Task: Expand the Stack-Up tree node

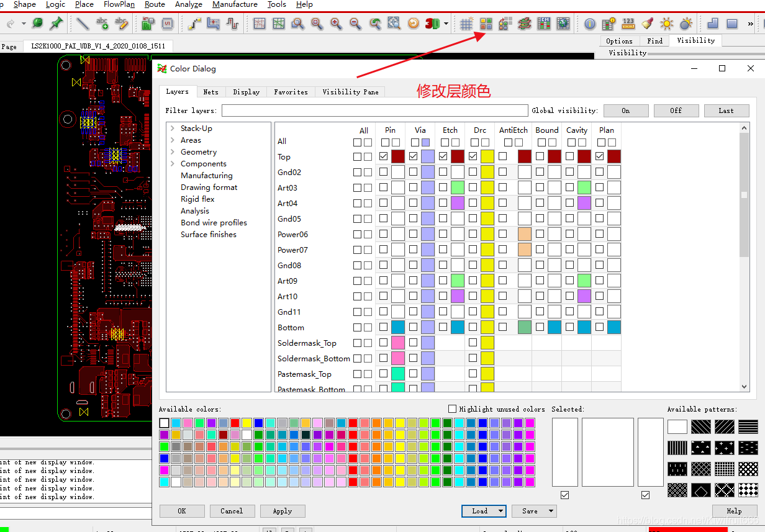Action: (x=172, y=128)
